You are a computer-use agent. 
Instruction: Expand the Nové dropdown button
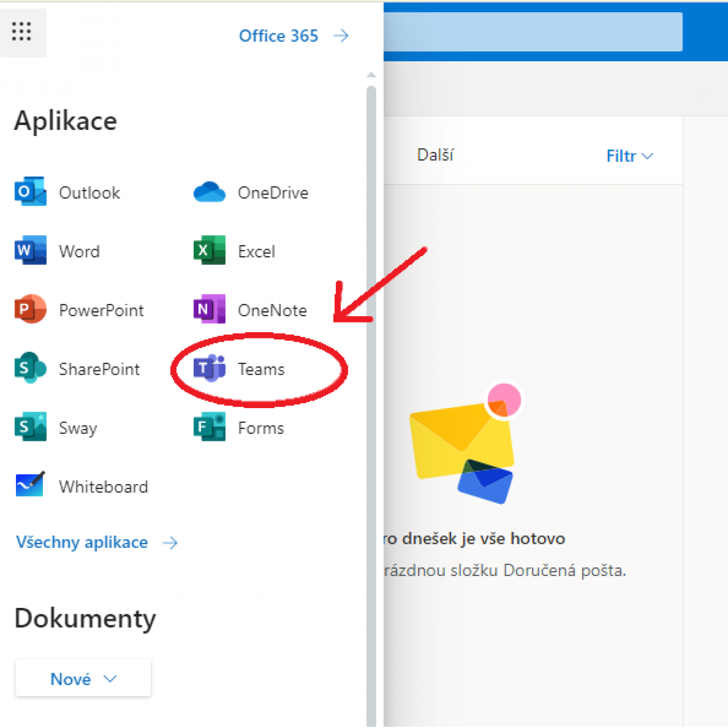tap(83, 679)
